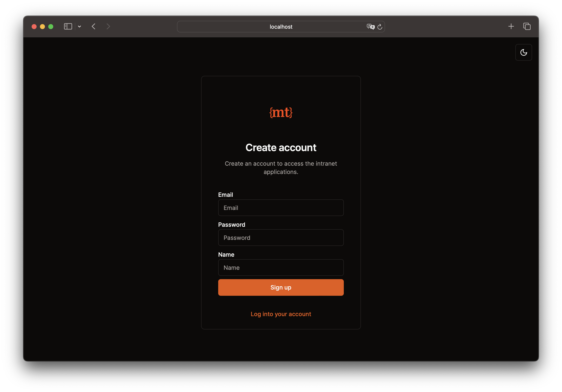This screenshot has height=392, width=562.
Task: Click the {mt} logo icon
Action: click(281, 112)
